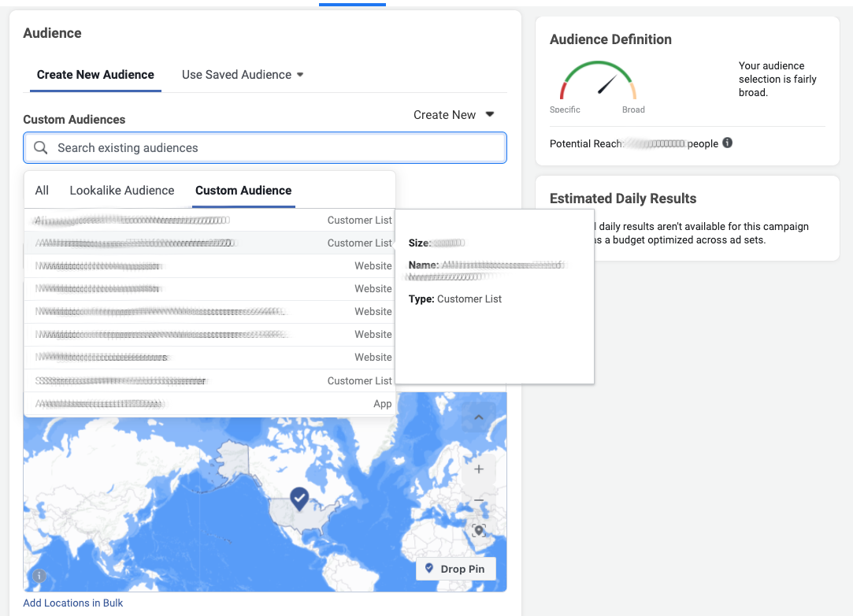This screenshot has width=853, height=616.
Task: Click the search magnifier icon
Action: click(x=41, y=147)
